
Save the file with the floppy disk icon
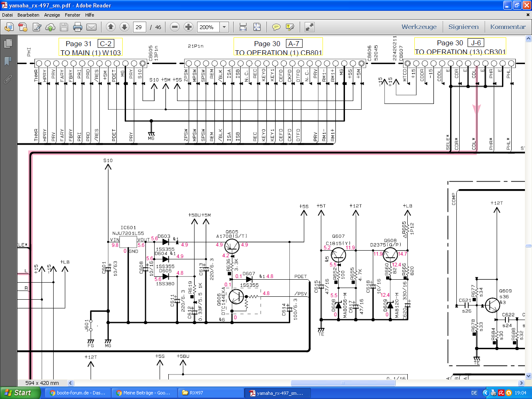click(64, 27)
